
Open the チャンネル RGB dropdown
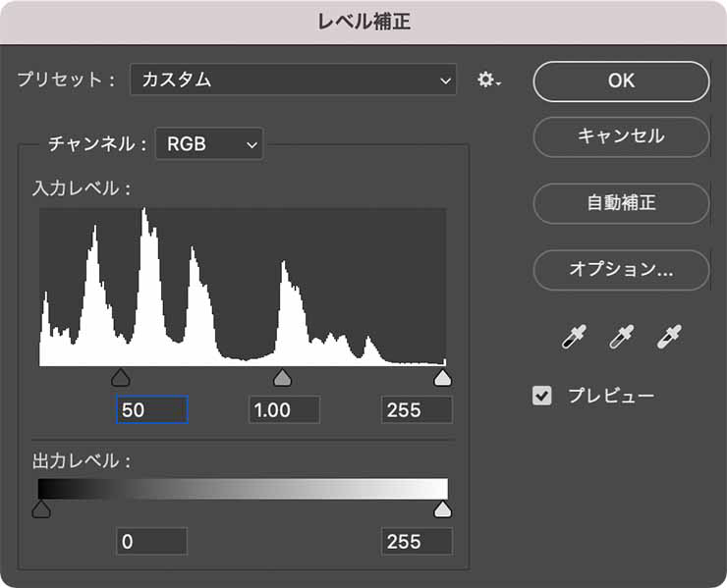209,144
